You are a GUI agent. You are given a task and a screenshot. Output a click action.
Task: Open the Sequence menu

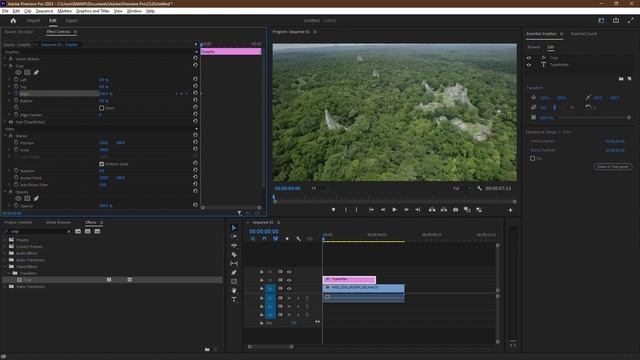point(44,11)
